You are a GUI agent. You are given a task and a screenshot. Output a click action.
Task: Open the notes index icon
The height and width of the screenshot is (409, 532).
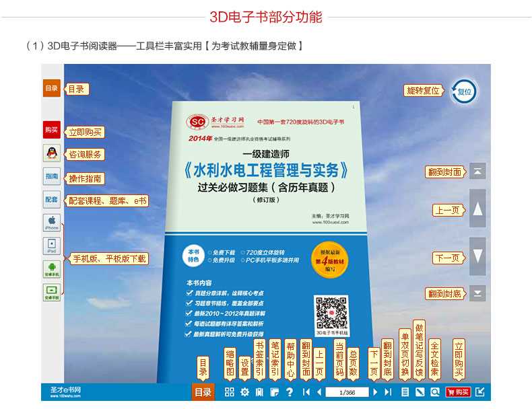(274, 392)
